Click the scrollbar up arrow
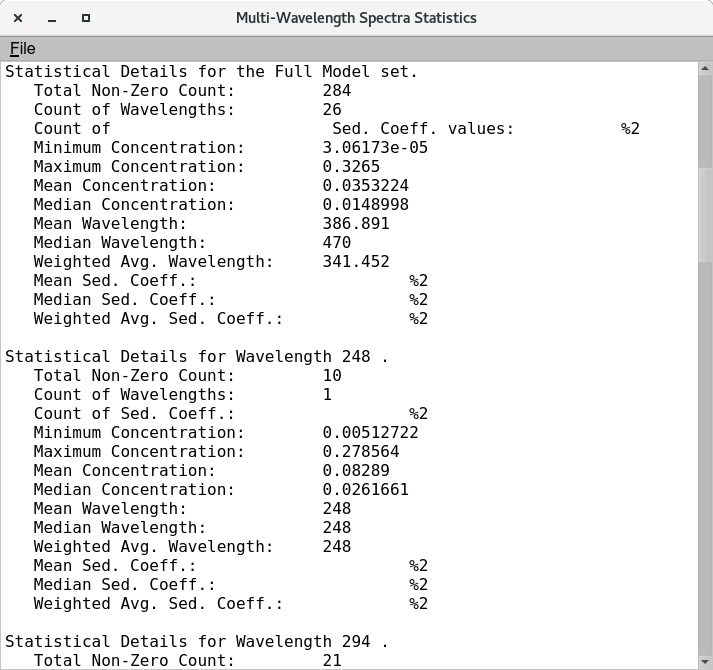This screenshot has height=670, width=713. coord(705,69)
